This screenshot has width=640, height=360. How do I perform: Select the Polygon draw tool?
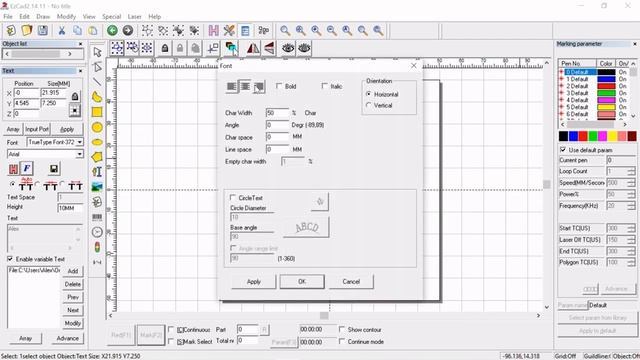97,157
